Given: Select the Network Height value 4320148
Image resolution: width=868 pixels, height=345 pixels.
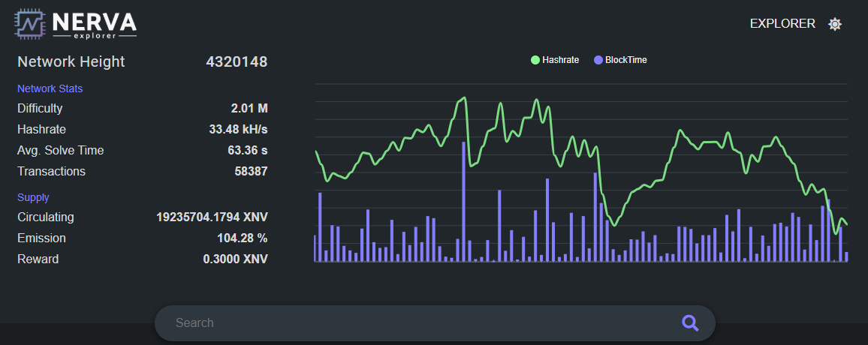Looking at the screenshot, I should pos(237,62).
